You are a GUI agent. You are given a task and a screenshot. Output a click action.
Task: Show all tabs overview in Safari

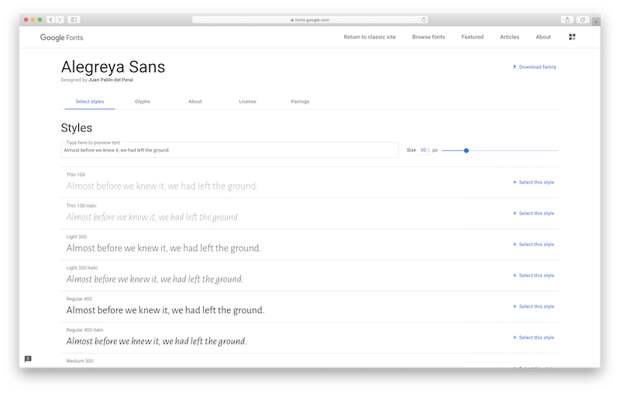click(582, 20)
